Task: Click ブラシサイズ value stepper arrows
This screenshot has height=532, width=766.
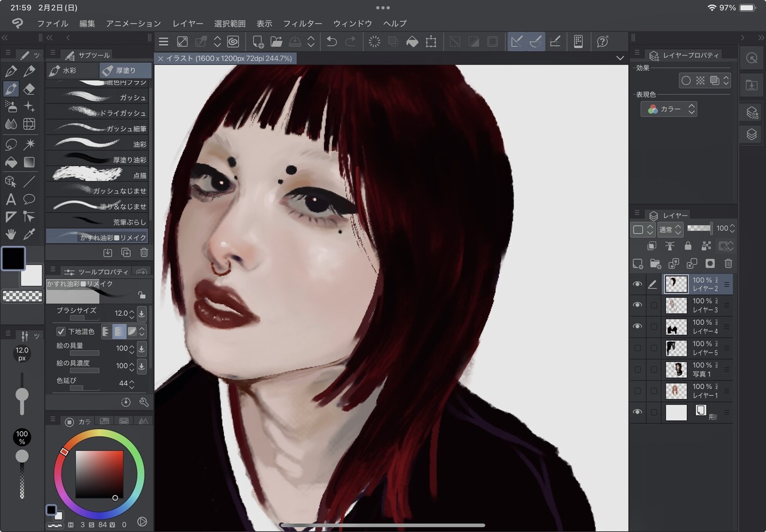Action: pos(132,313)
